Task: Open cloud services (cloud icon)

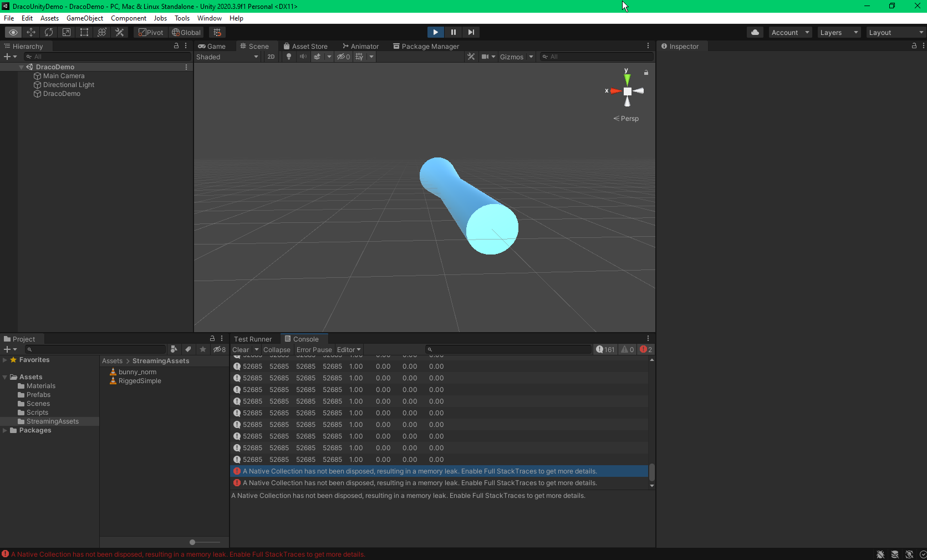Action: pos(755,32)
